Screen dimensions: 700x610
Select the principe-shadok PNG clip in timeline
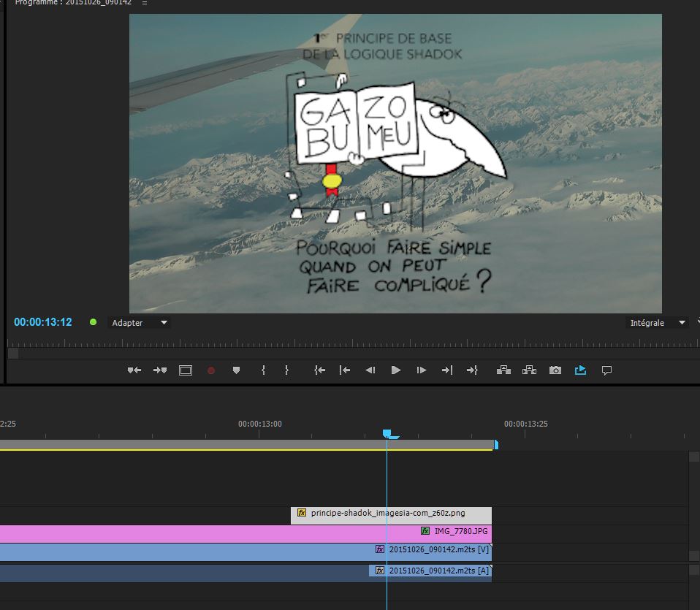click(391, 514)
